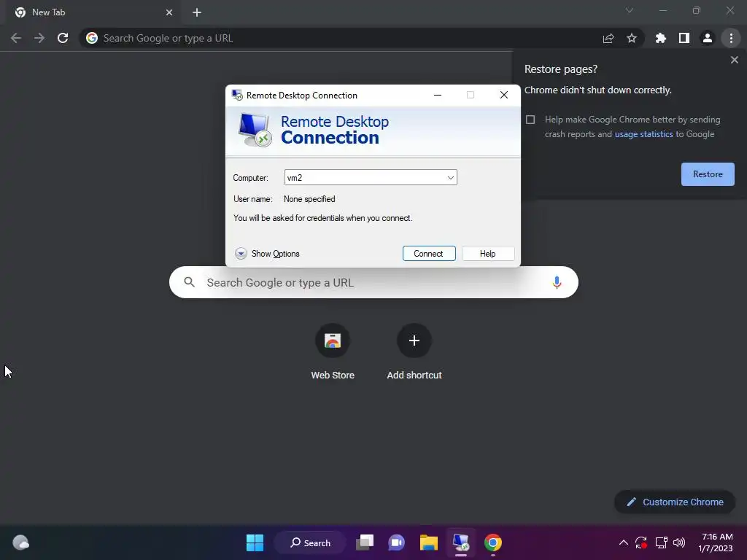Open network settings tray icon
The height and width of the screenshot is (560, 747).
click(661, 542)
